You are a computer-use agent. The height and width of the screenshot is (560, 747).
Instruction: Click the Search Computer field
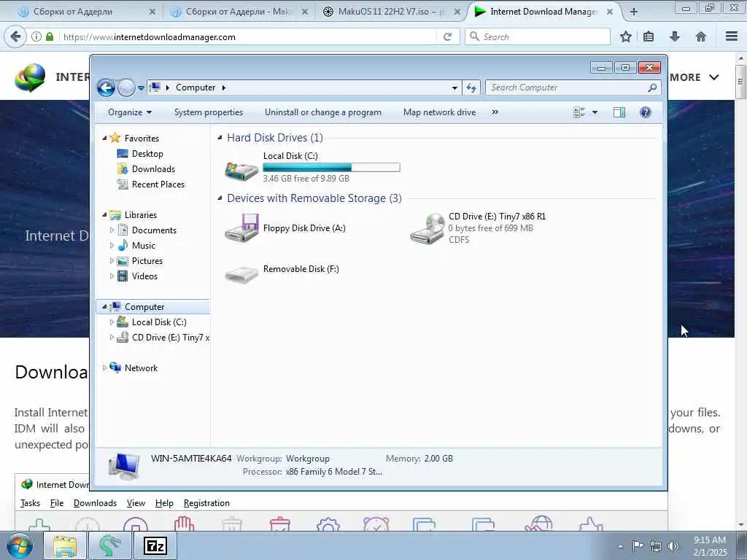pyautogui.click(x=573, y=87)
